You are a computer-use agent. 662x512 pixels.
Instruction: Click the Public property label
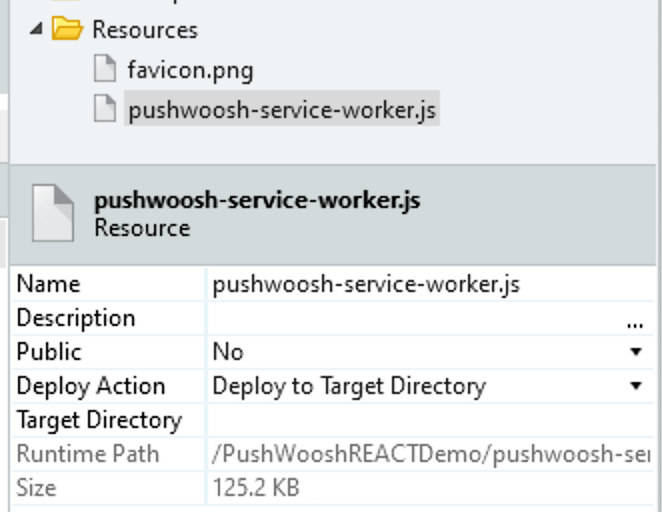click(49, 352)
